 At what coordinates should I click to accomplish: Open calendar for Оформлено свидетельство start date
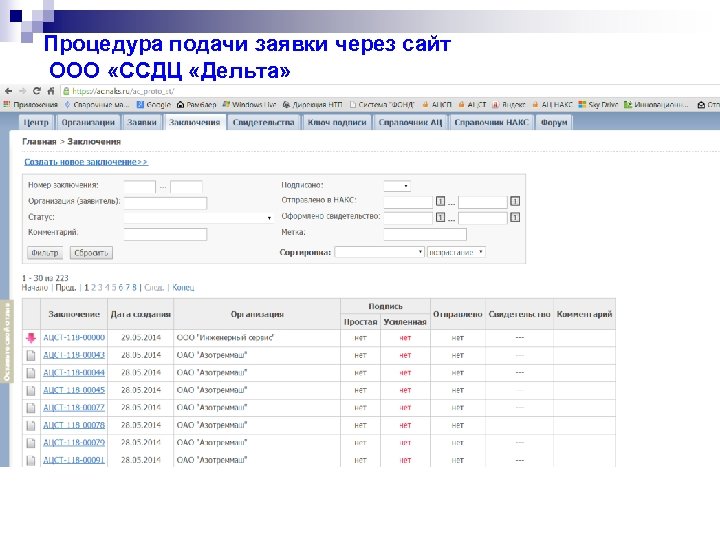440,217
